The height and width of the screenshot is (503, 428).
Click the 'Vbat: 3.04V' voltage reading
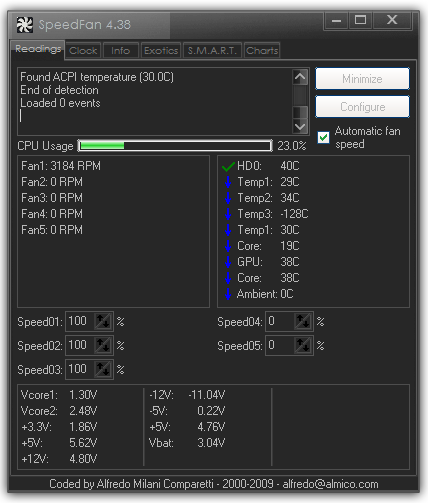coord(187,443)
